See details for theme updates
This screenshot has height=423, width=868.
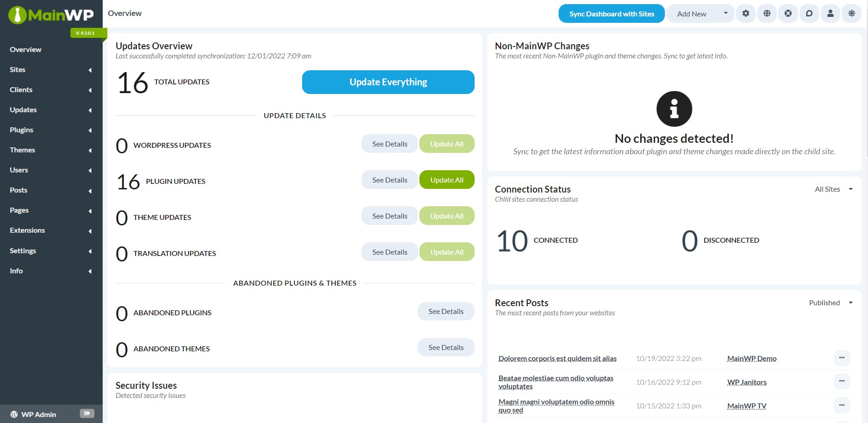[x=390, y=216]
